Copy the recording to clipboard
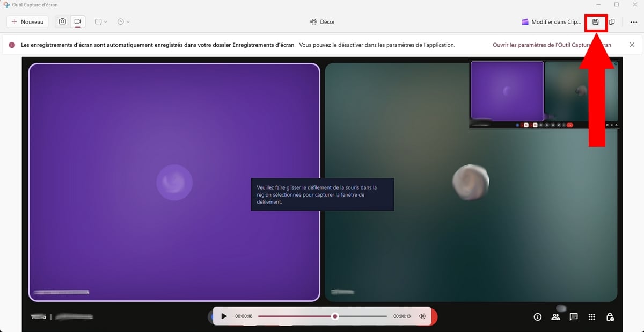Screen dimensions: 644x332 (x=612, y=22)
